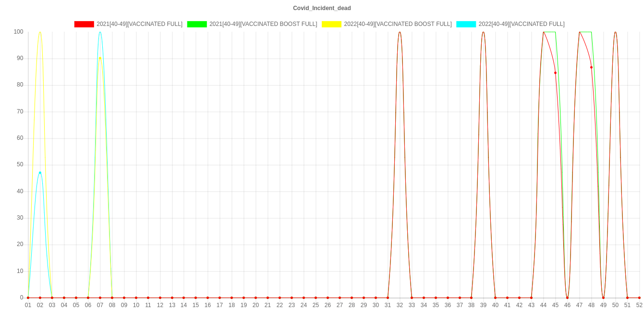644x322 pixels.
Task: Click the cyan 2022 VACCINATED FULL legend swatch
Action: [x=466, y=24]
